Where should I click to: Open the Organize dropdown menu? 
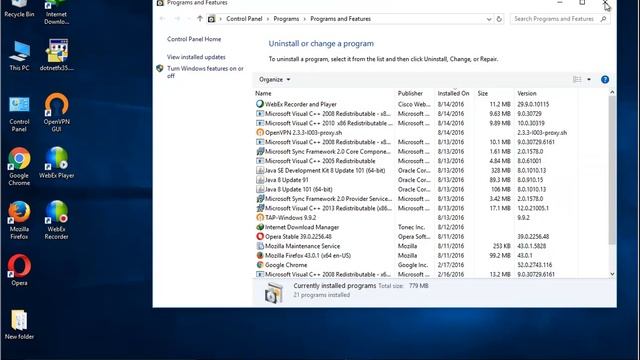click(x=274, y=80)
